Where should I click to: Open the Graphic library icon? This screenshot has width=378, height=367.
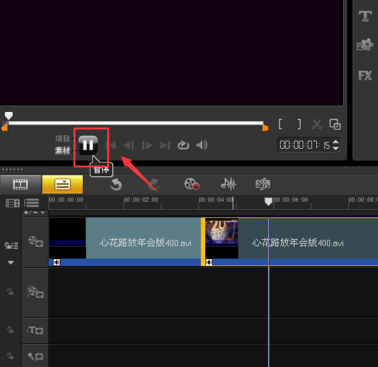[x=365, y=45]
